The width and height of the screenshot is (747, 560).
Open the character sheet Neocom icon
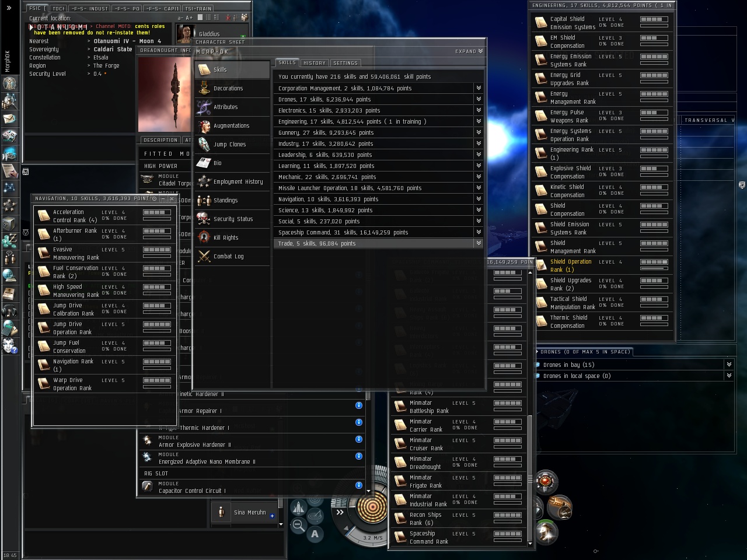[10, 83]
